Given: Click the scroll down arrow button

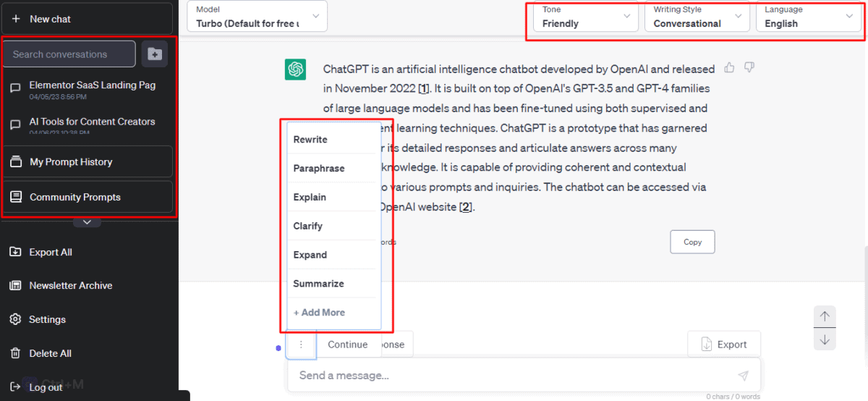Looking at the screenshot, I should tap(825, 339).
